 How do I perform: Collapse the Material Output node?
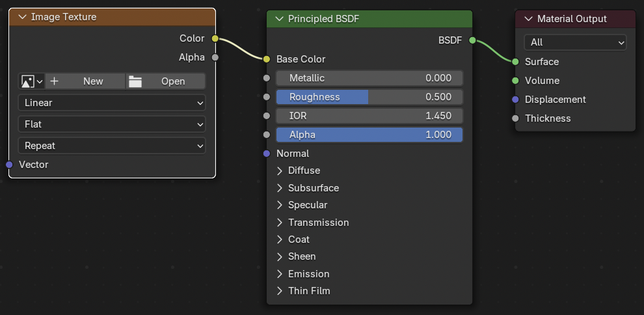pyautogui.click(x=528, y=19)
